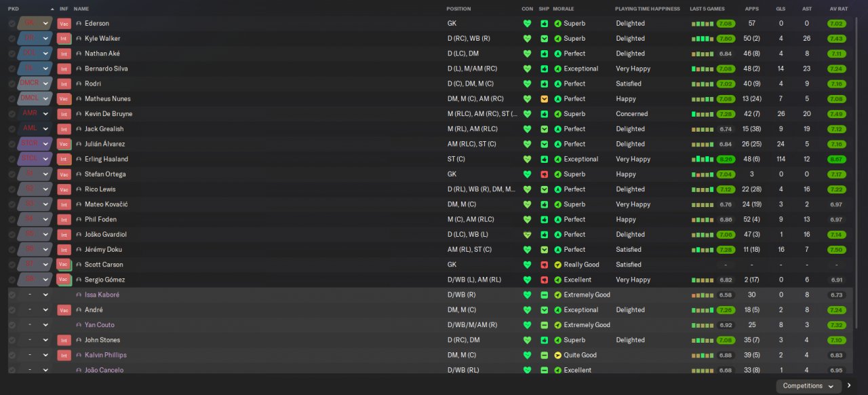Viewport: 868px width, 395px height.
Task: Click Stefan Ortega's red sharpness icon
Action: [x=544, y=174]
